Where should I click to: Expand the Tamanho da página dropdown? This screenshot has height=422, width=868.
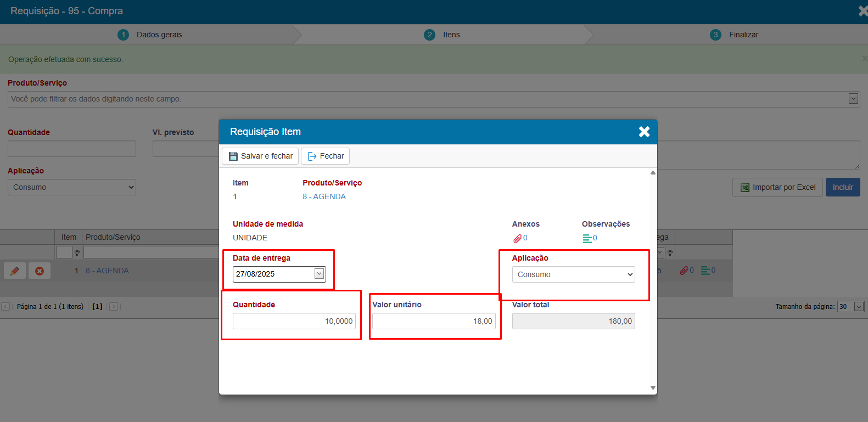coord(859,307)
